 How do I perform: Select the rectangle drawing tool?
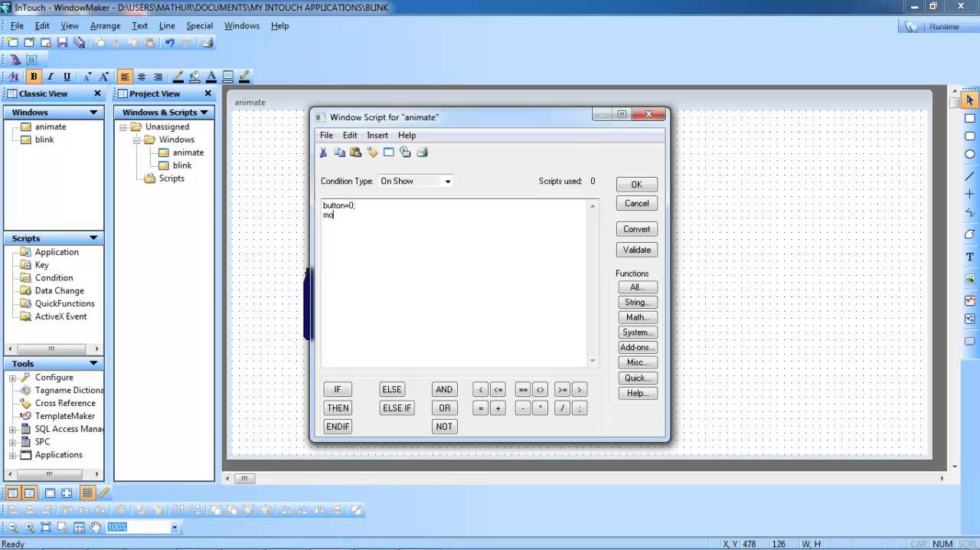coord(969,119)
